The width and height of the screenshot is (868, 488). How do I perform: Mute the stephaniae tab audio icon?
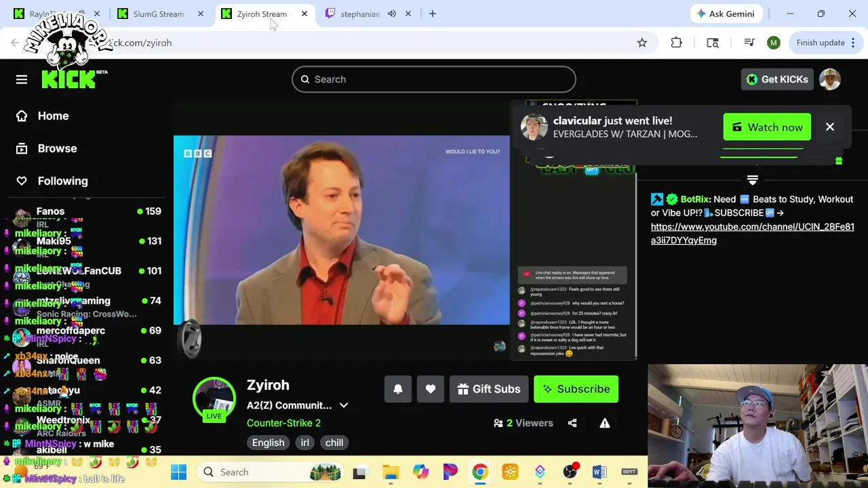point(392,14)
